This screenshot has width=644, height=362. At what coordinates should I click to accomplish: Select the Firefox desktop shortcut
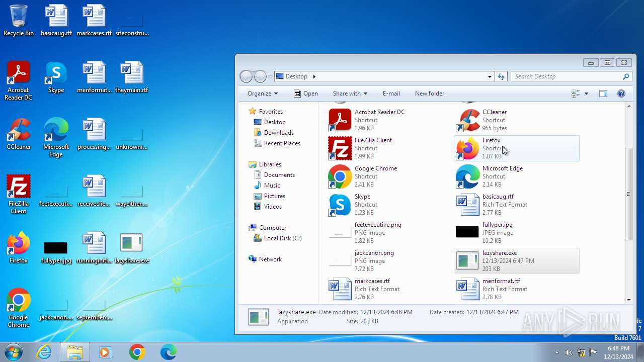(19, 247)
